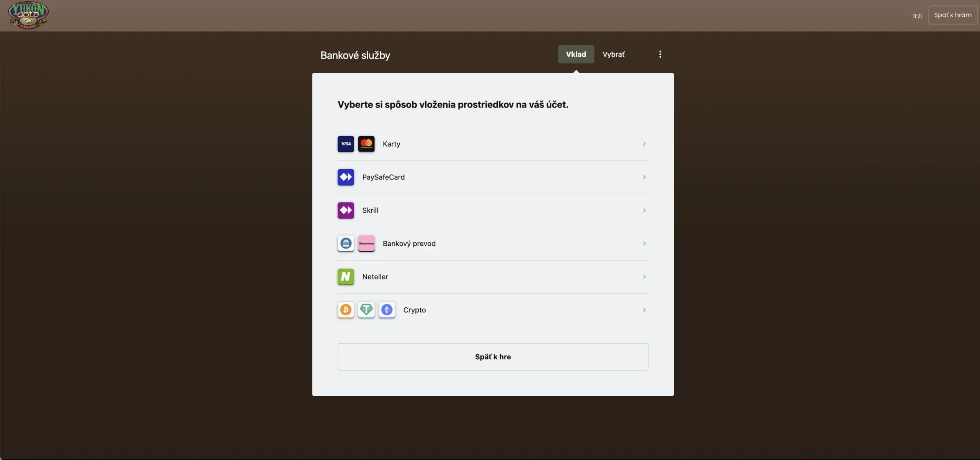Click the Bankové služby heading
980x460 pixels.
point(355,55)
